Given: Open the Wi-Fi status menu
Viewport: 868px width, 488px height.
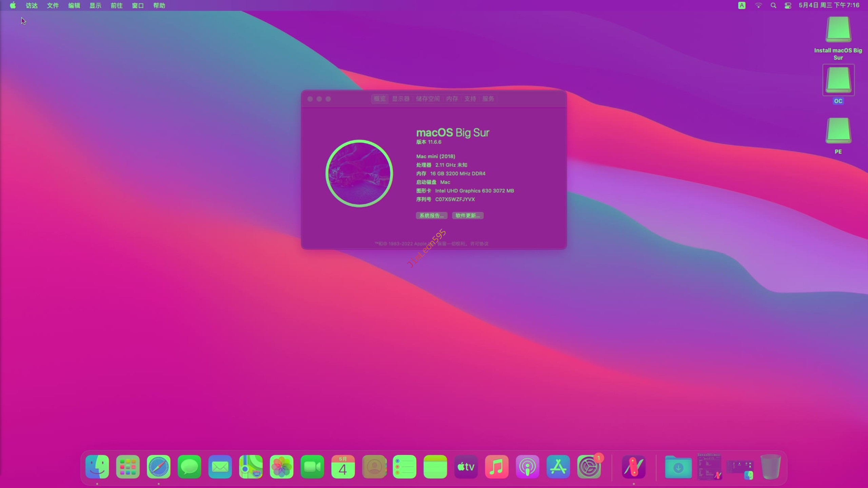Looking at the screenshot, I should coord(758,5).
